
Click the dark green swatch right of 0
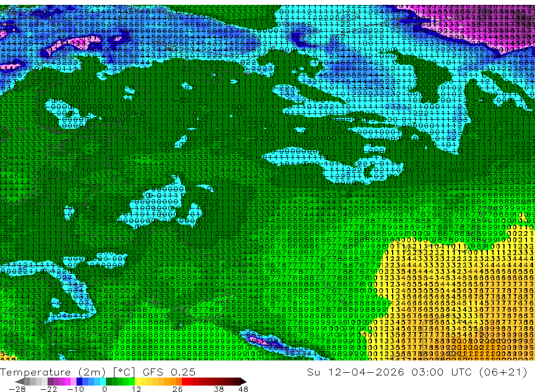click(109, 381)
